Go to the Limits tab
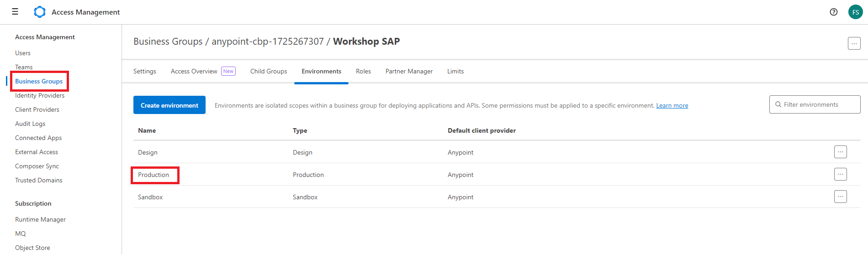Viewport: 868px width, 254px height. tap(455, 71)
